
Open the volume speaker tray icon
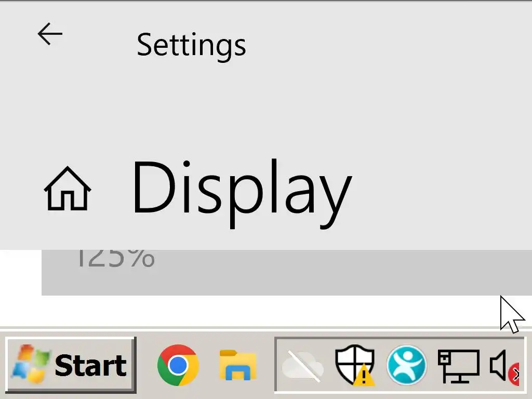[499, 365]
